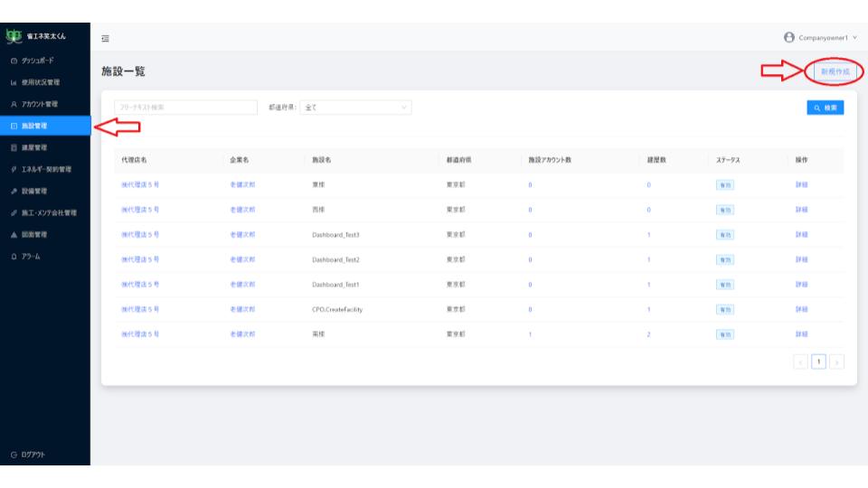Click the 使用状況管理 bar chart icon
Image resolution: width=868 pixels, height=488 pixels.
pyautogui.click(x=13, y=82)
